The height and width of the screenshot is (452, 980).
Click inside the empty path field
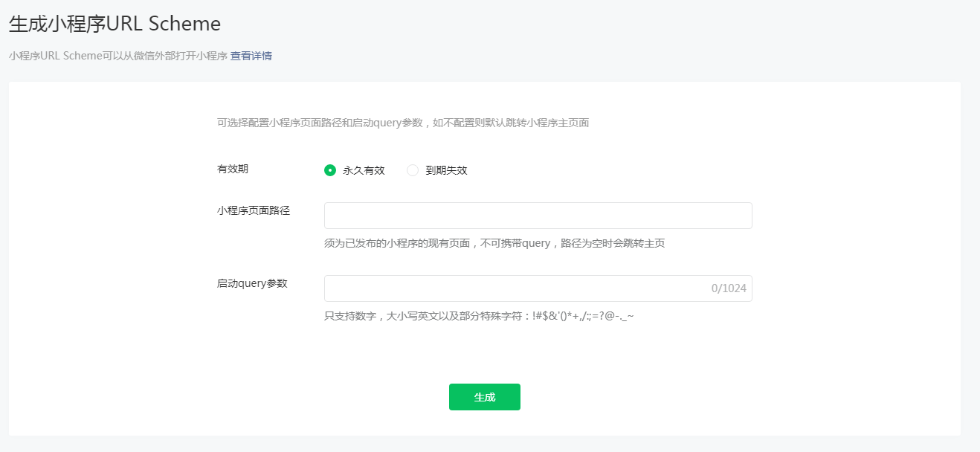[537, 215]
